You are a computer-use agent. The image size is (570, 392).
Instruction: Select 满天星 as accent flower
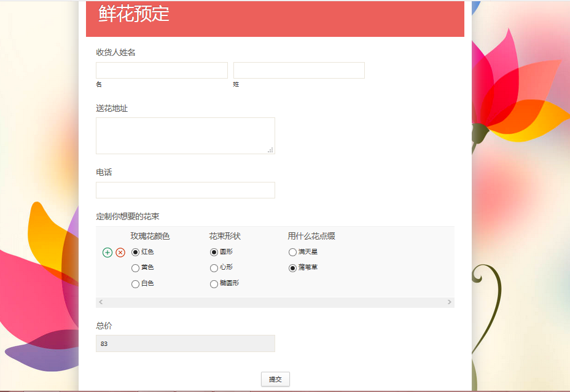[292, 252]
